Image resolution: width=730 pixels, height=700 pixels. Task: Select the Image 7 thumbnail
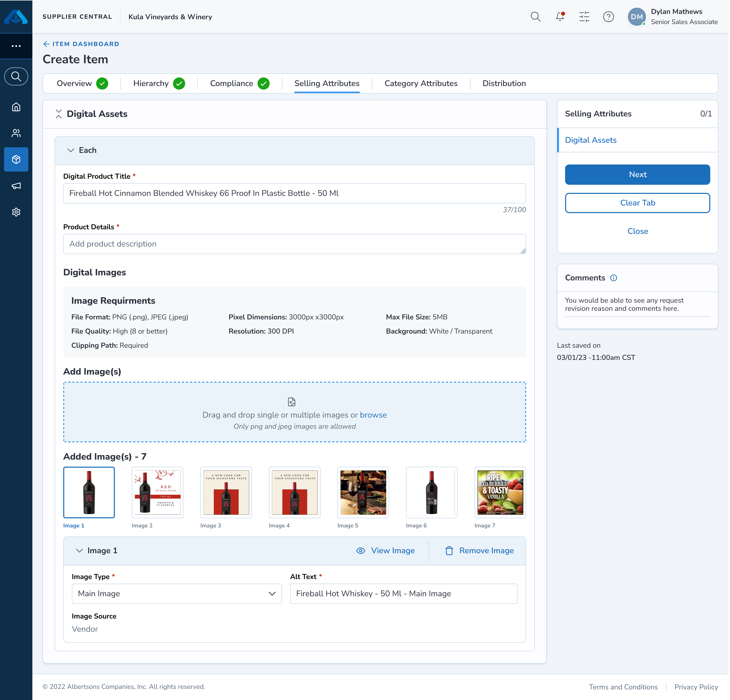tap(500, 492)
